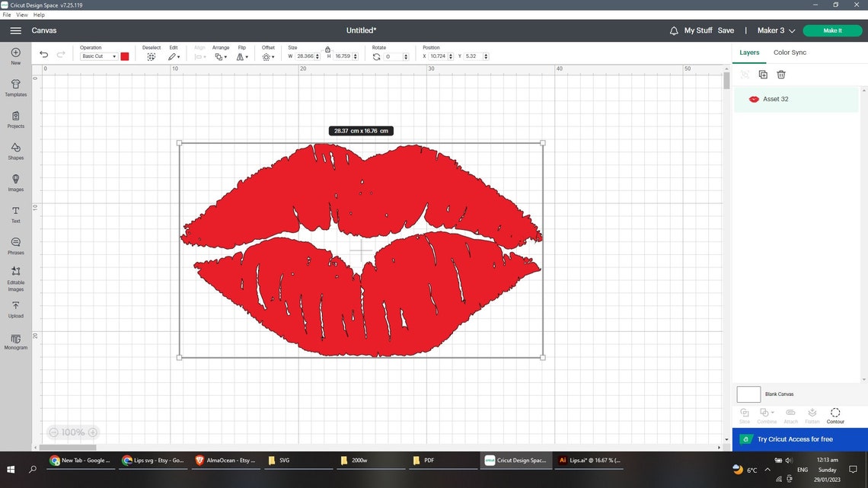Viewport: 868px width, 488px height.
Task: Select the Shapes tool in the sidebar
Action: click(15, 152)
